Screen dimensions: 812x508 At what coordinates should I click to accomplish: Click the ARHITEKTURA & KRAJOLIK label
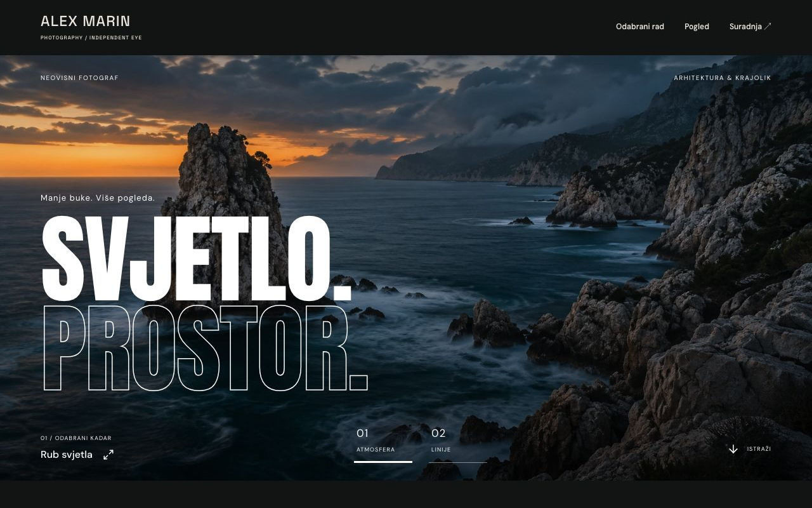(723, 78)
